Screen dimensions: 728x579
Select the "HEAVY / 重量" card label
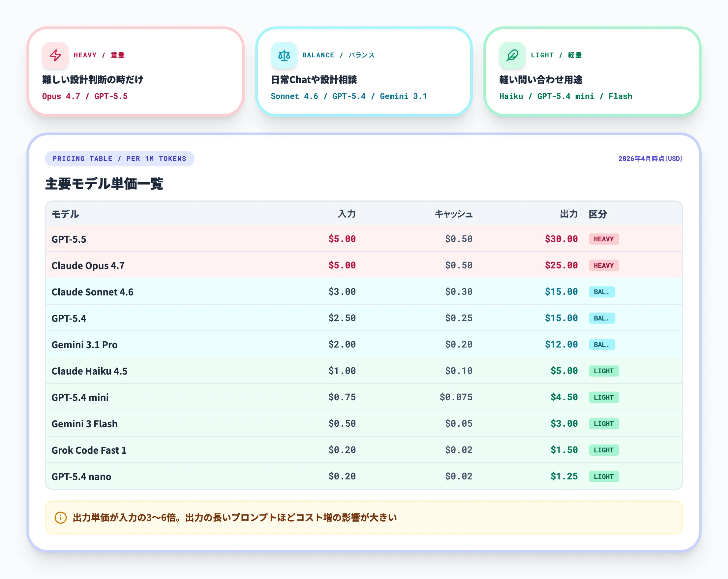(99, 55)
